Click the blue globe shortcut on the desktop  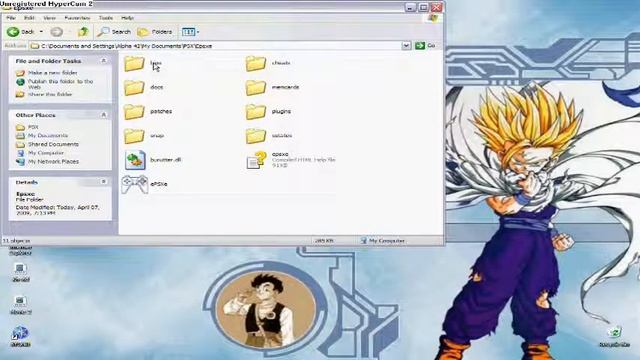point(20,334)
